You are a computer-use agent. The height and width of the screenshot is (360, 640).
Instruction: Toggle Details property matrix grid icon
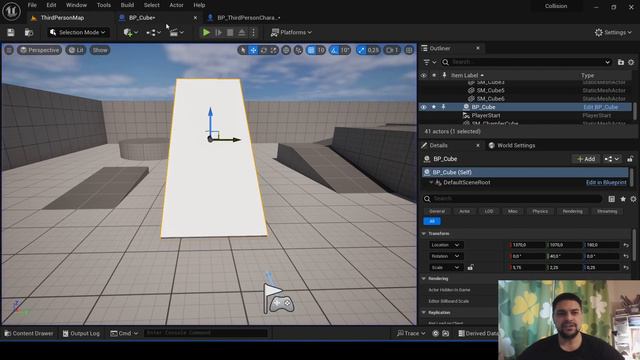pyautogui.click(x=611, y=199)
